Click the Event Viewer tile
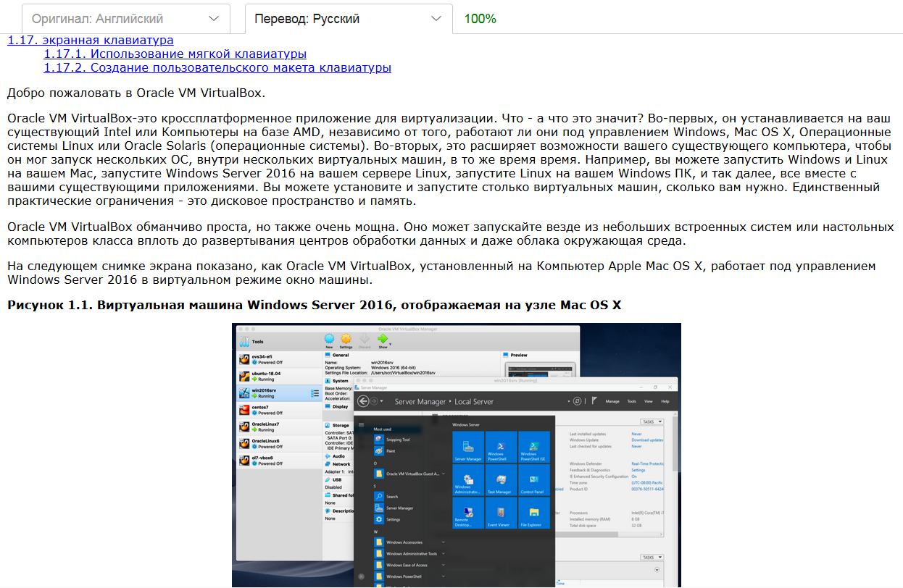The width and height of the screenshot is (903, 588). pos(501,513)
